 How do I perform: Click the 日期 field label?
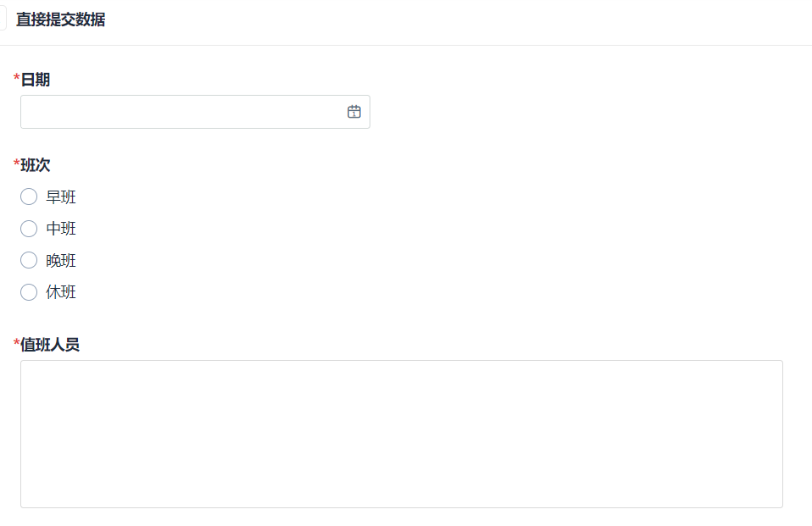(x=36, y=80)
